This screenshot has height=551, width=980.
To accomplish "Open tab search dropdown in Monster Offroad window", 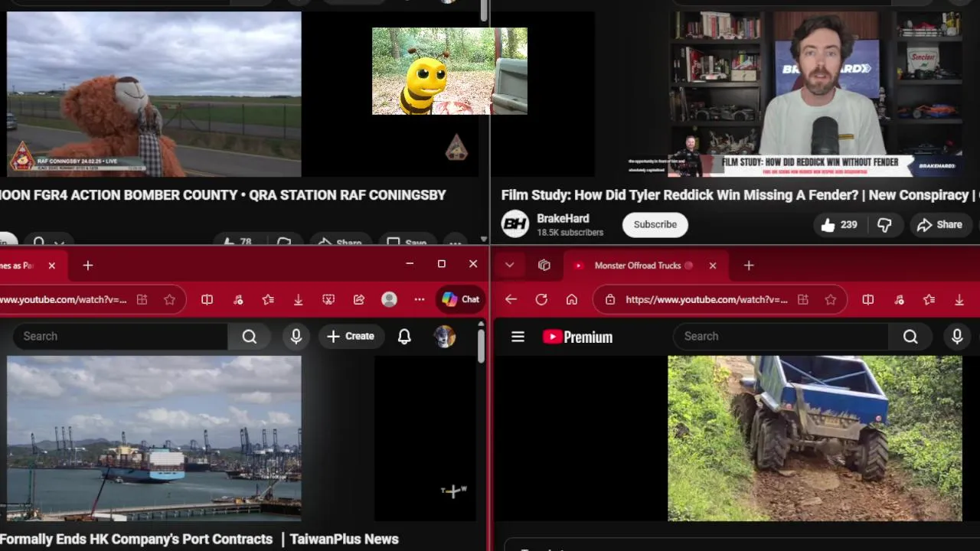I will pos(509,266).
